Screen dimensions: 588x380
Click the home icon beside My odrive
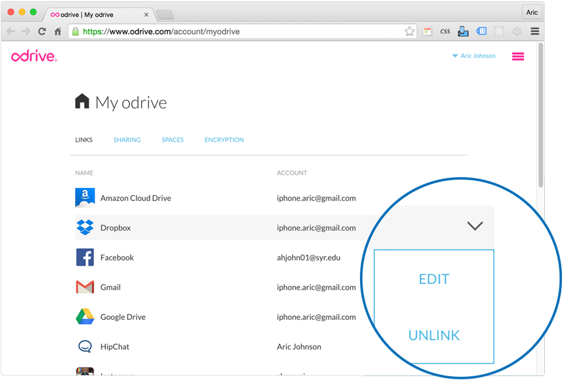[x=82, y=101]
